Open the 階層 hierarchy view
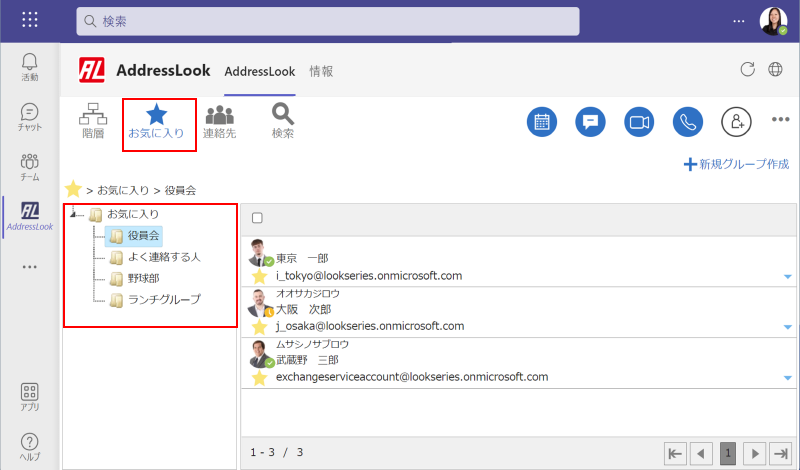Image resolution: width=800 pixels, height=470 pixels. pos(93,122)
